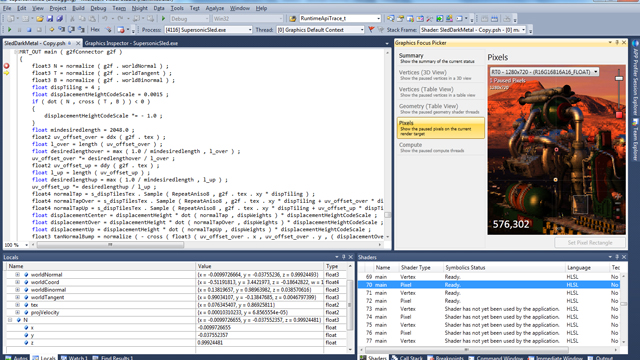640x360 pixels.
Task: Click the Set Pixel Rectangle button
Action: pos(590,242)
